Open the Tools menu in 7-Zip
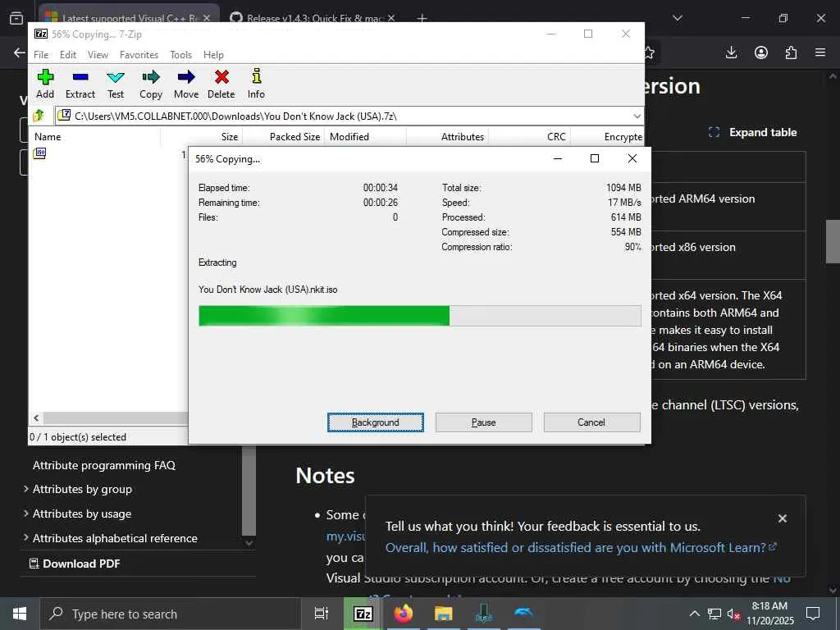 point(180,55)
